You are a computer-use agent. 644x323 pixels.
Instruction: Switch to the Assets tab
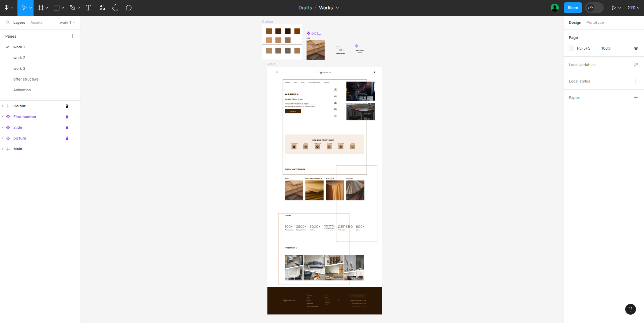click(x=36, y=22)
